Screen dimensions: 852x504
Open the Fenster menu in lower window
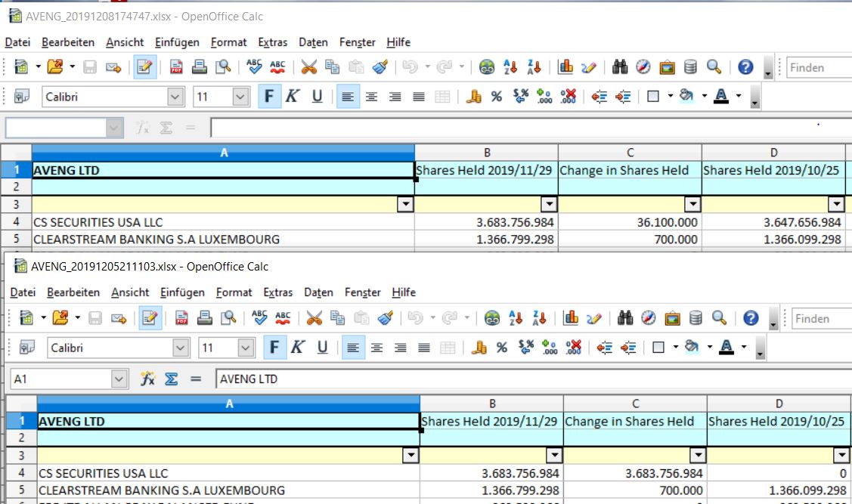point(362,292)
